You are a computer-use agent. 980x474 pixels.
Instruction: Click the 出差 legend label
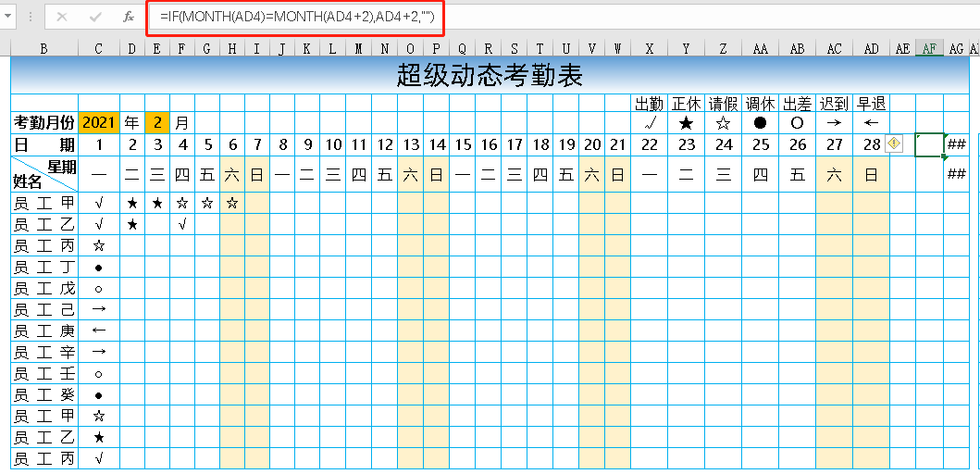pyautogui.click(x=797, y=103)
